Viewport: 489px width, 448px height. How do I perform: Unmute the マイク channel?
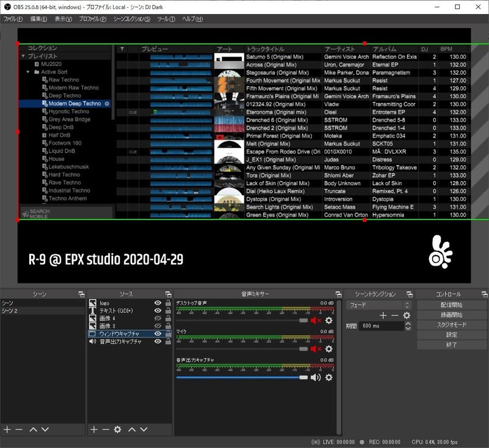315,349
